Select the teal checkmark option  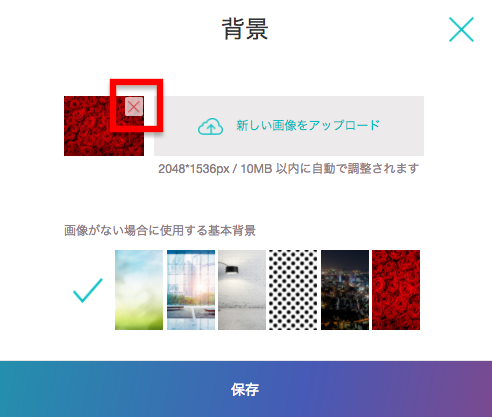[x=88, y=290]
